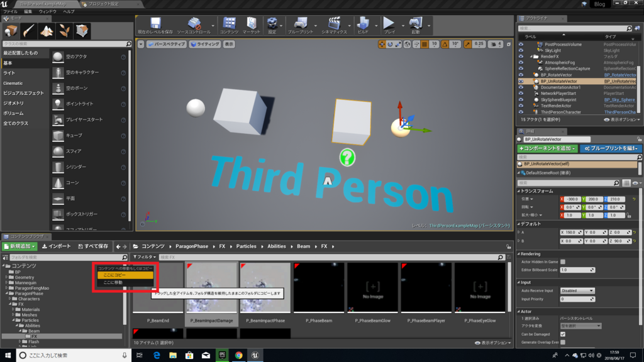Click the Build toolbar icon
Image resolution: width=644 pixels, height=362 pixels.
click(x=363, y=26)
